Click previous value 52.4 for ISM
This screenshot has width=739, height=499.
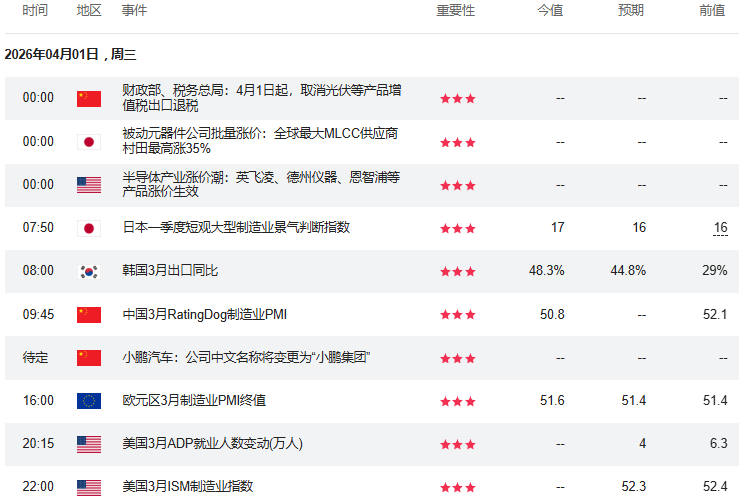click(x=715, y=486)
